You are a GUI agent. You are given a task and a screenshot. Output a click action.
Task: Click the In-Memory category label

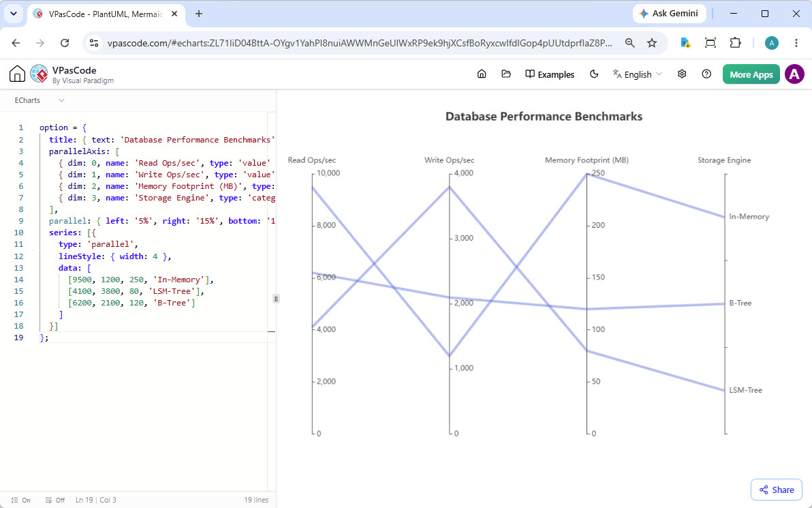(749, 217)
